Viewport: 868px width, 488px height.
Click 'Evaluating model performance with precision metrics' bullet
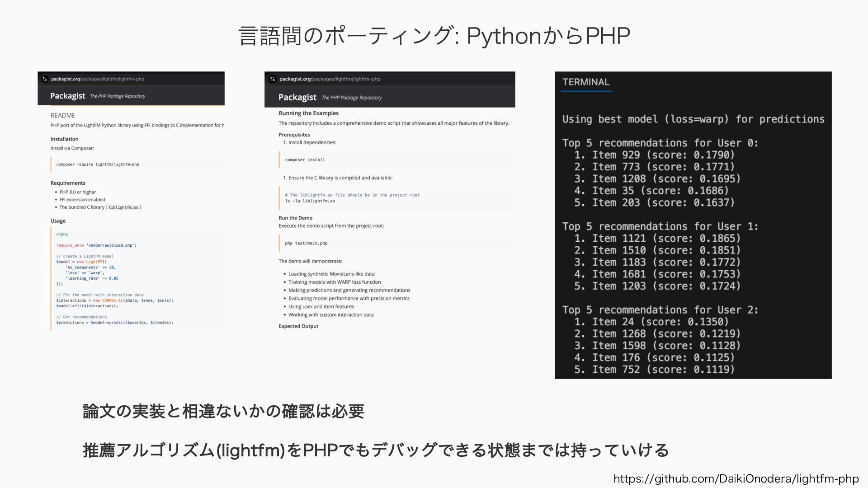(349, 298)
